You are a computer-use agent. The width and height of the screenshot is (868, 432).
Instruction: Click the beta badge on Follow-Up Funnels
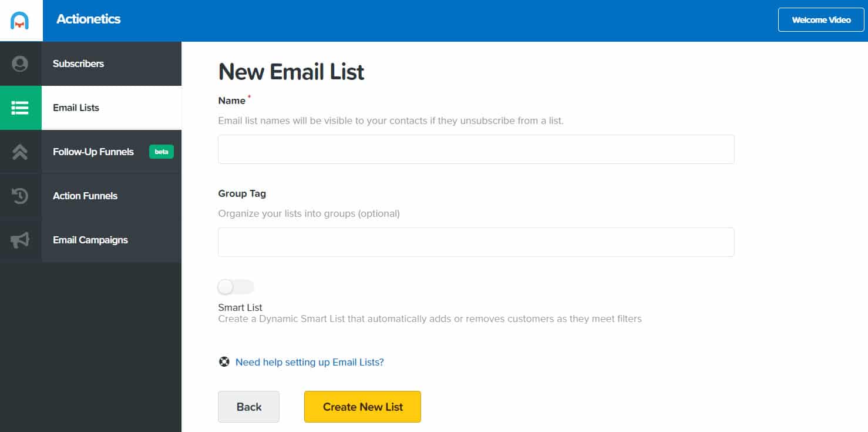point(161,152)
